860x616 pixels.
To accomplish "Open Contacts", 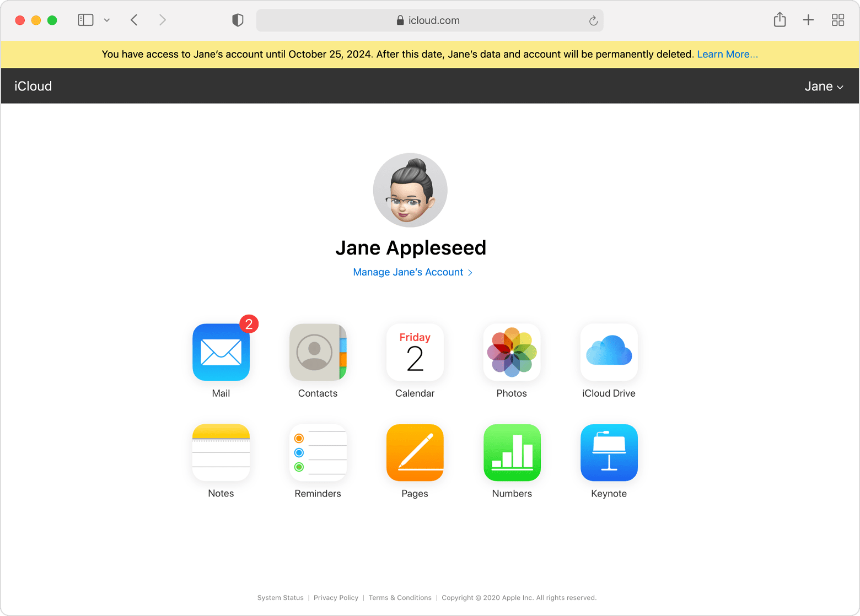I will (x=318, y=353).
